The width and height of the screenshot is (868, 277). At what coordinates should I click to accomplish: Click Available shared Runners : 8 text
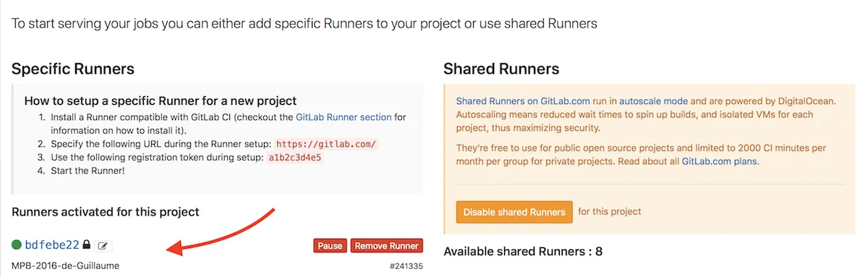523,252
